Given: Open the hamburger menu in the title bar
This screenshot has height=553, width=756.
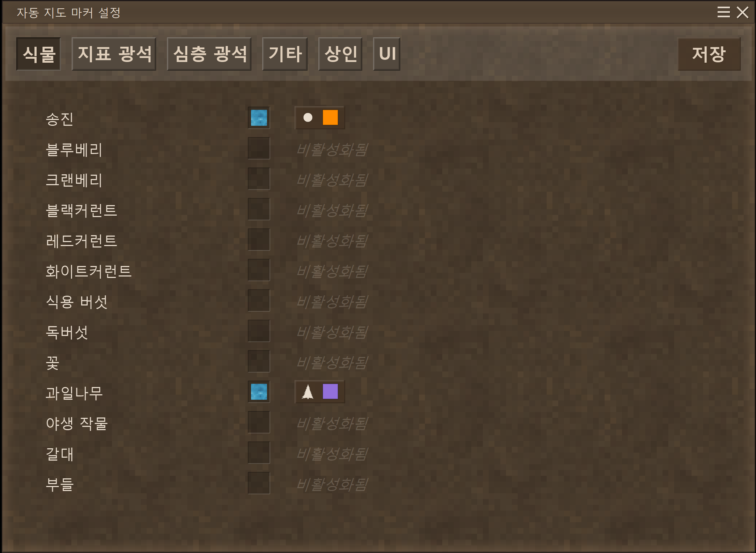Looking at the screenshot, I should pyautogui.click(x=723, y=12).
